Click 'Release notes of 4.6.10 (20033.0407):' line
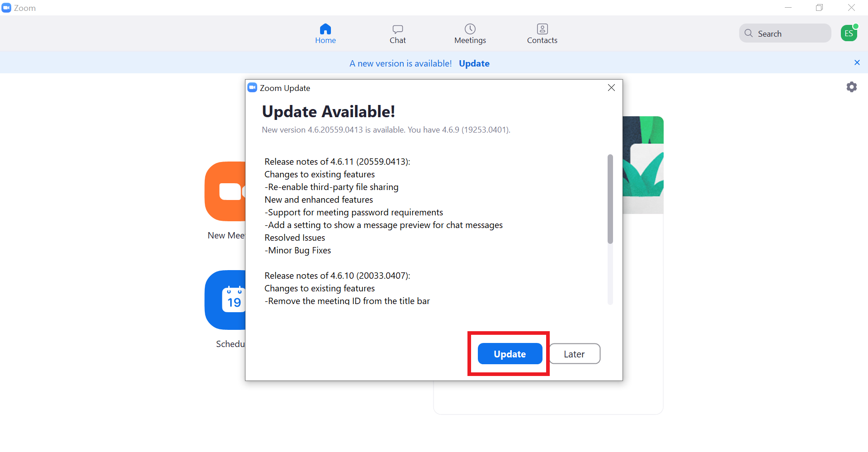This screenshot has height=452, width=868. [337, 276]
